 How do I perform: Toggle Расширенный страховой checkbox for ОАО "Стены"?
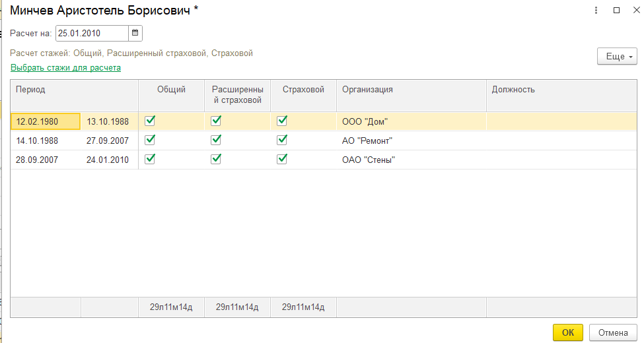coord(216,159)
